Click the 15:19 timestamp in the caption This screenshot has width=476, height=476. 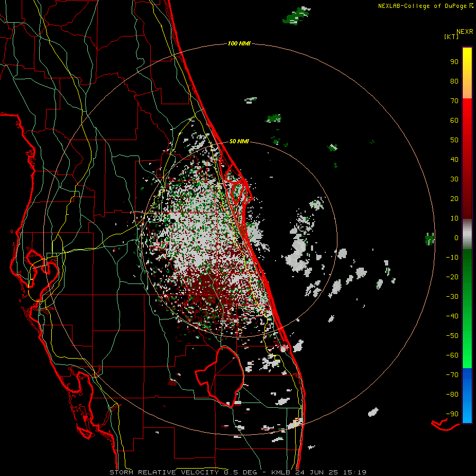[354, 472]
